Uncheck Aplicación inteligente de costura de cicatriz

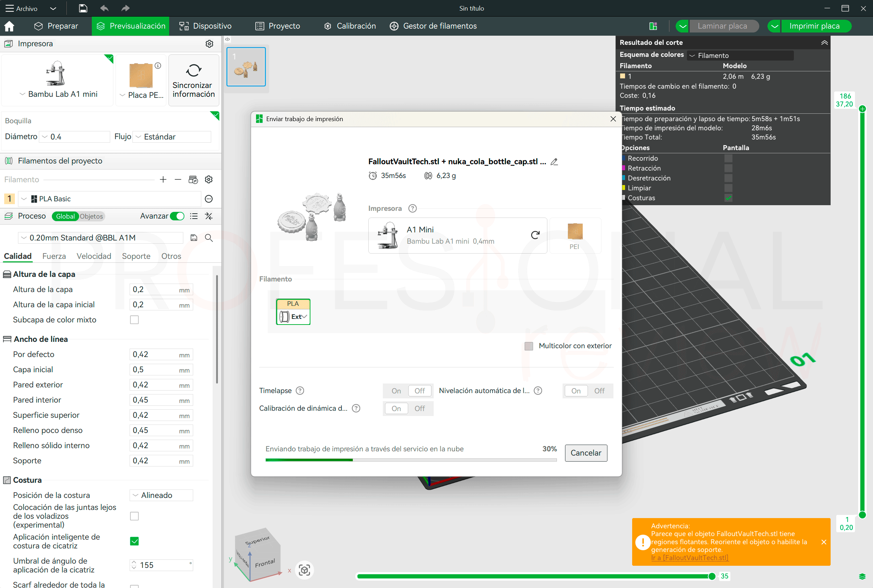134,541
